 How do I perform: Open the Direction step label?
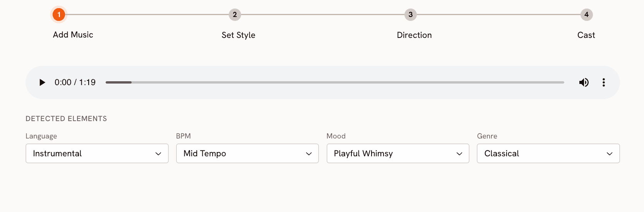pyautogui.click(x=414, y=35)
